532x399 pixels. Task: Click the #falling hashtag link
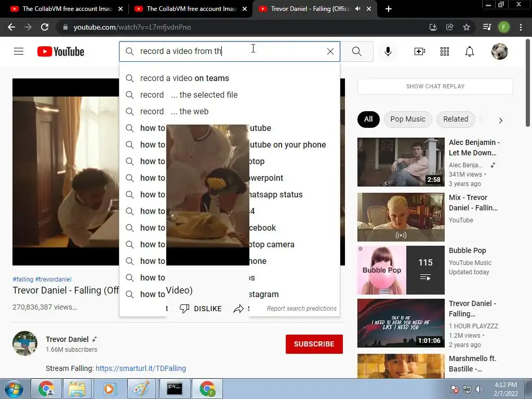click(x=23, y=279)
